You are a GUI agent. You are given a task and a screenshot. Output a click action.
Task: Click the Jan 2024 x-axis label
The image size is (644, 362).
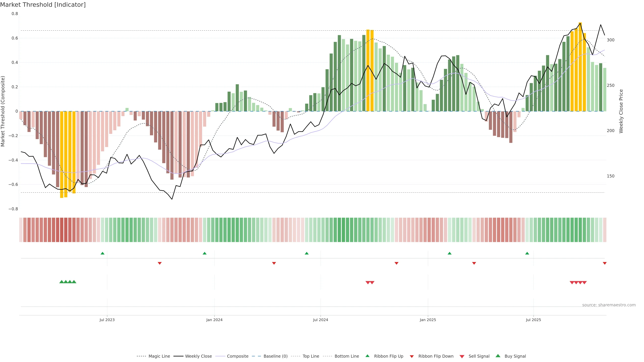[214, 320]
